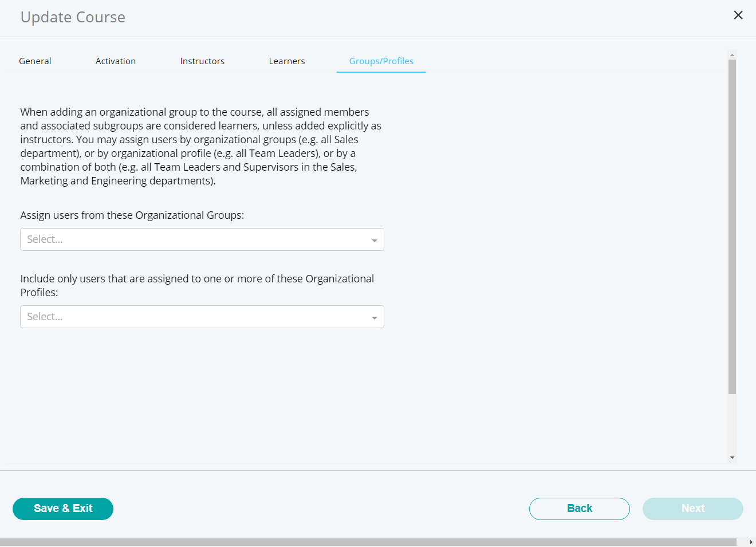
Task: Open the Organizational Groups dropdown arrow
Action: pyautogui.click(x=375, y=239)
